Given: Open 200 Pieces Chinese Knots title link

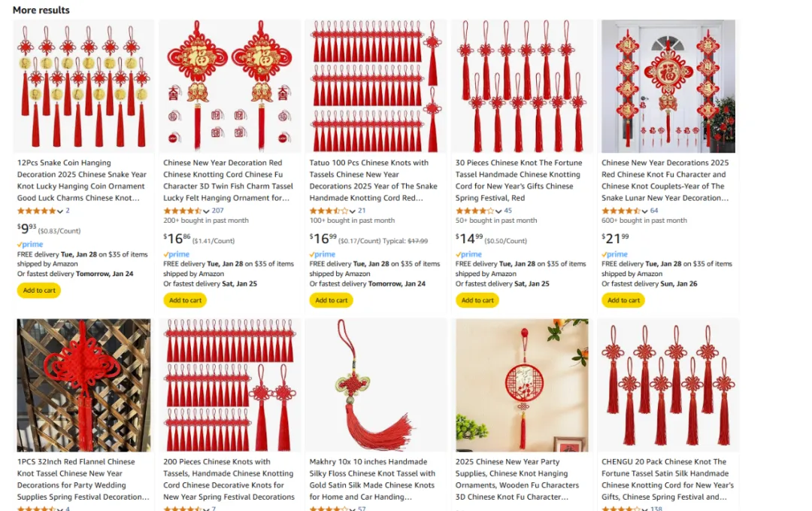Looking at the screenshot, I should (x=229, y=479).
